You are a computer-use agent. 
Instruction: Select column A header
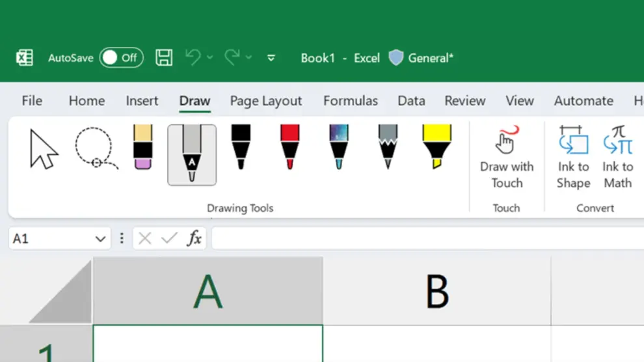[208, 291]
